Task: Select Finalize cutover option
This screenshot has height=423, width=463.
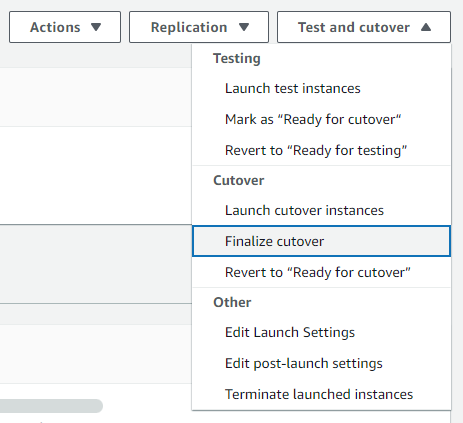Action: pyautogui.click(x=321, y=241)
